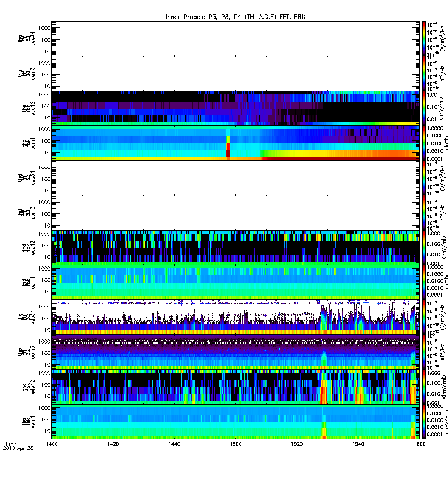Click the 'tha fbk scm1' panel label
448x478 pixels.
[x=29, y=143]
